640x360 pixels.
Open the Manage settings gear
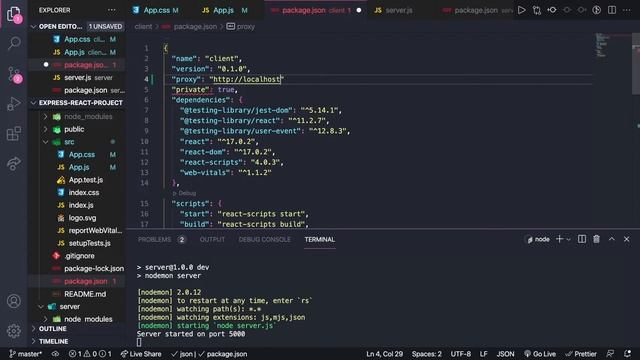[14, 331]
